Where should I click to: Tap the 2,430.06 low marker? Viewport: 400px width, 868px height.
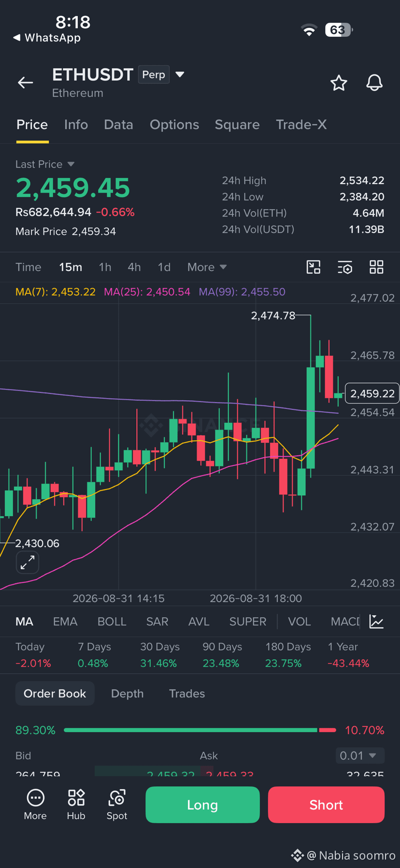coord(37,543)
